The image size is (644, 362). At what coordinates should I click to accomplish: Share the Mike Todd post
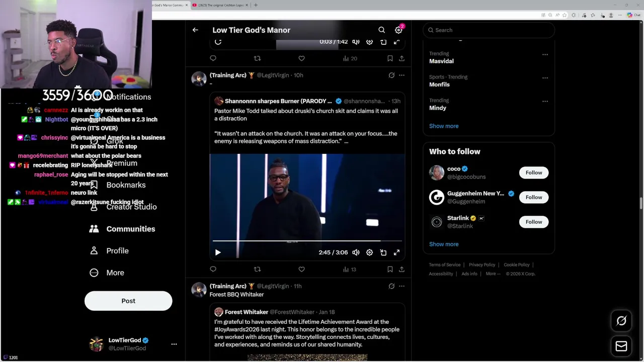point(401,269)
